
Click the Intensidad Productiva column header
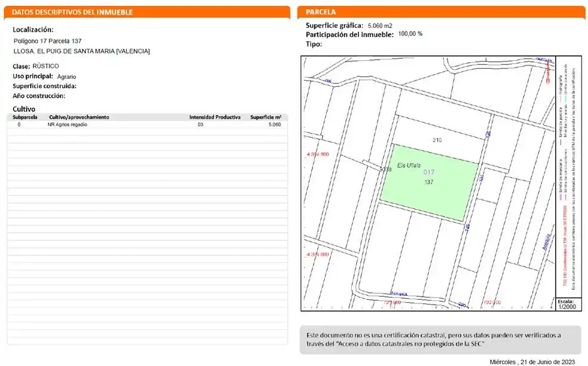215,117
